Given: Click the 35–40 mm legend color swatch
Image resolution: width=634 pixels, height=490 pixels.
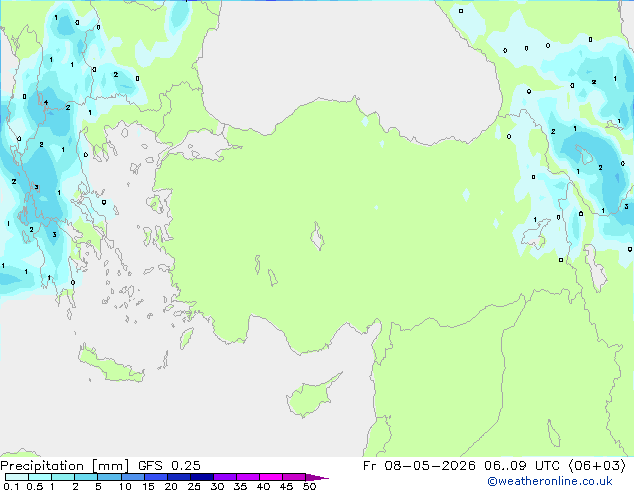Looking at the screenshot, I should click(247, 477).
